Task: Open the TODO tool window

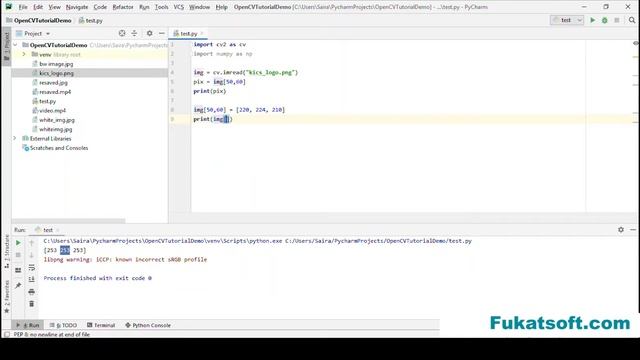Action: tap(63, 325)
